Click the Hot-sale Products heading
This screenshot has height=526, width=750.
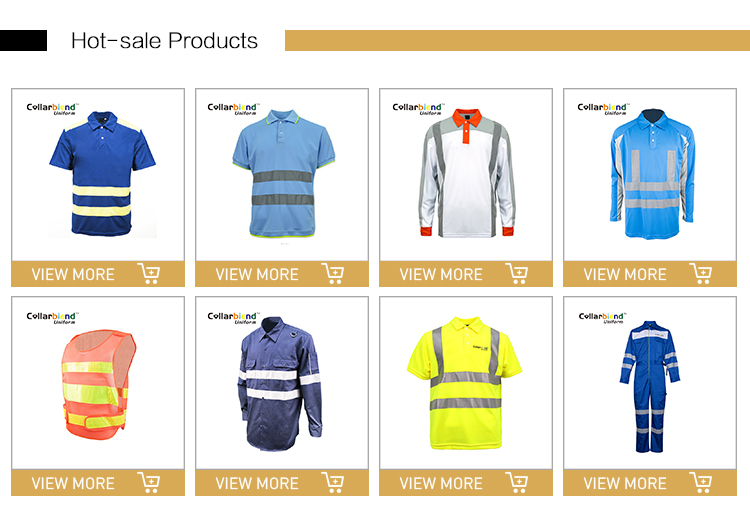[165, 41]
